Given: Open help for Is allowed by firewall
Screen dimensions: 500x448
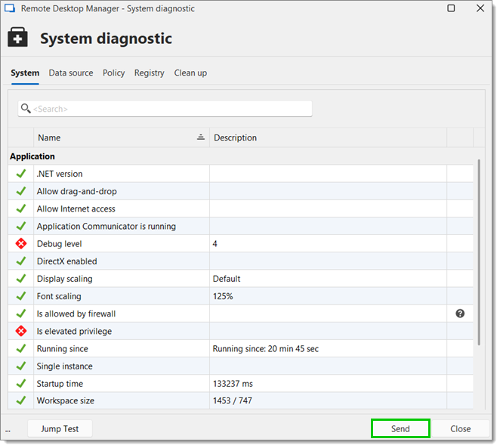Looking at the screenshot, I should (x=460, y=314).
